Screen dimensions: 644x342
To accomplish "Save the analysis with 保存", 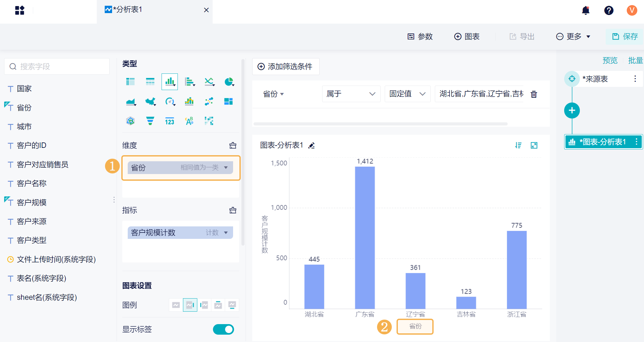I will (x=625, y=36).
